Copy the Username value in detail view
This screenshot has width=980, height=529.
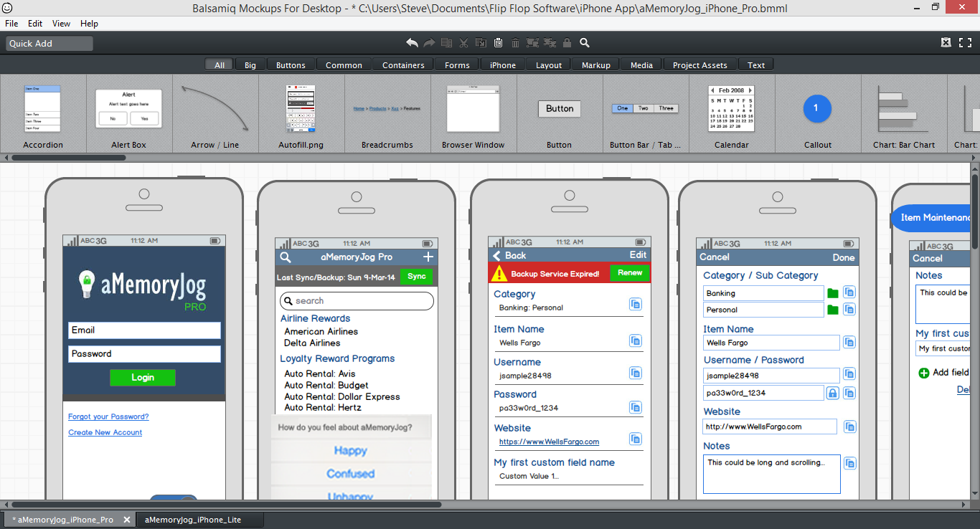pyautogui.click(x=635, y=373)
